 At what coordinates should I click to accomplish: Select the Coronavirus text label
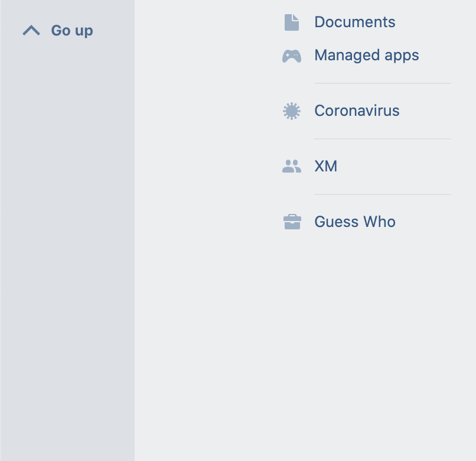click(357, 111)
